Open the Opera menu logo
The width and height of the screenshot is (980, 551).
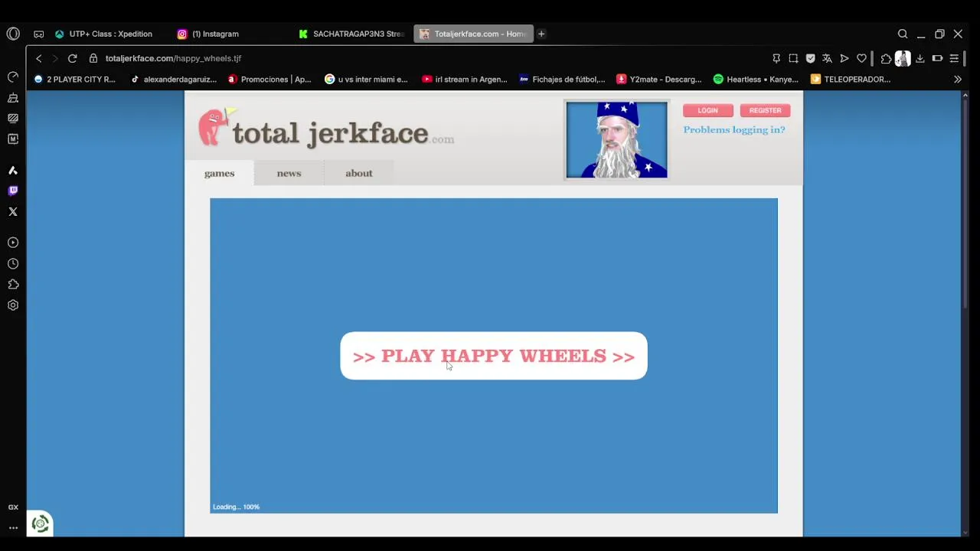click(12, 34)
